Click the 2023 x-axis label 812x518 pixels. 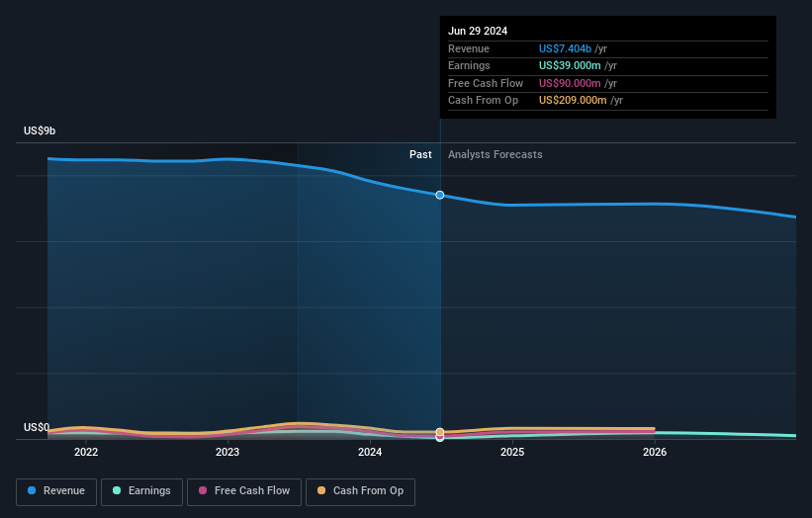[227, 453]
